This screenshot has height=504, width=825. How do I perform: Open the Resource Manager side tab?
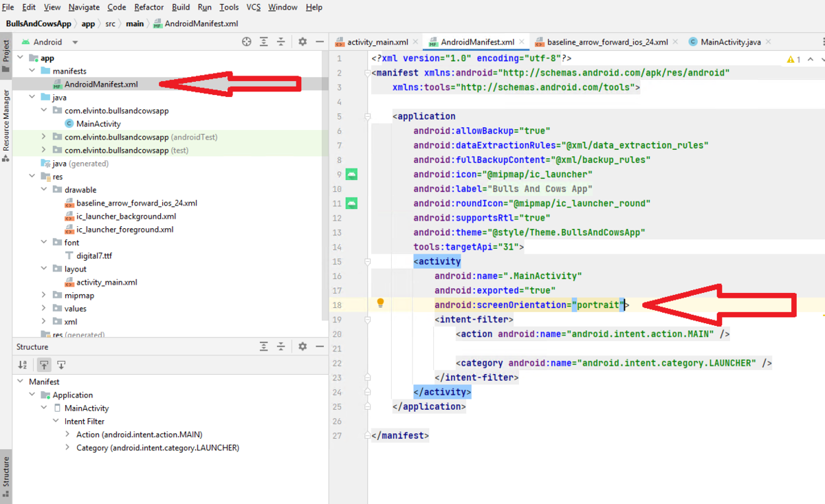tap(6, 125)
